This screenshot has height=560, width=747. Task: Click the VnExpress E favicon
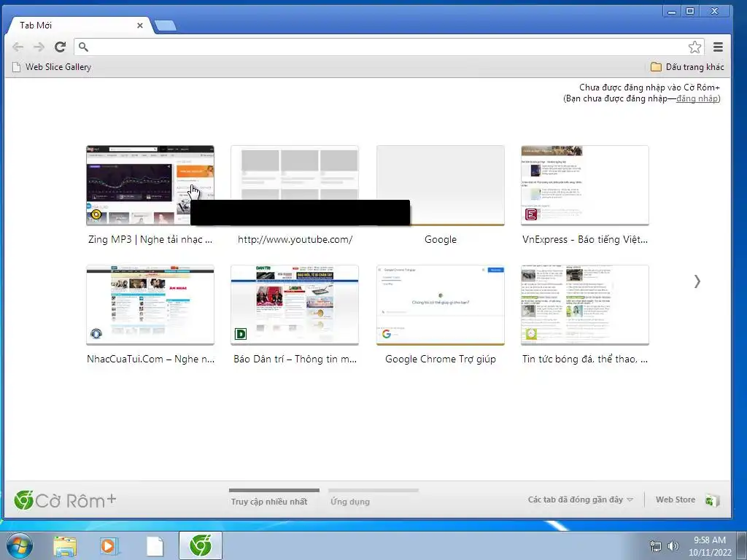coord(531,214)
